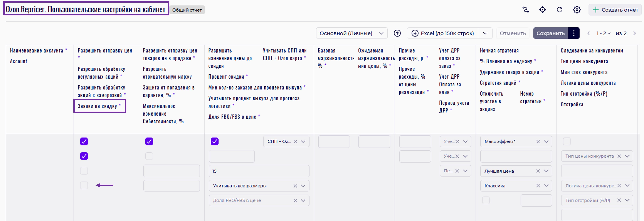Open the three-dot menu next to Сохранить

point(574,33)
